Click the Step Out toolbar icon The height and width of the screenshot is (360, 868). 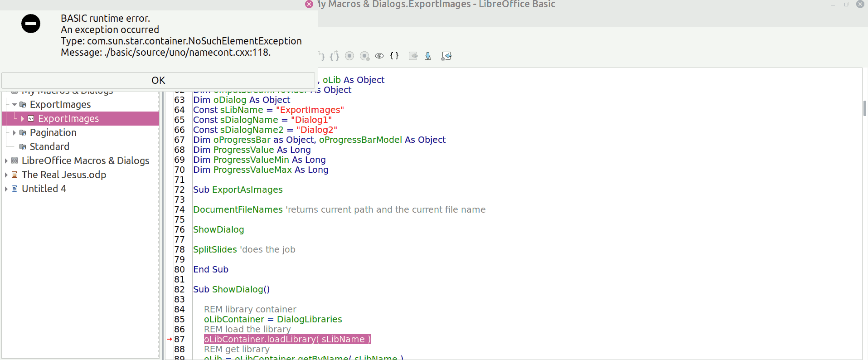click(x=335, y=56)
